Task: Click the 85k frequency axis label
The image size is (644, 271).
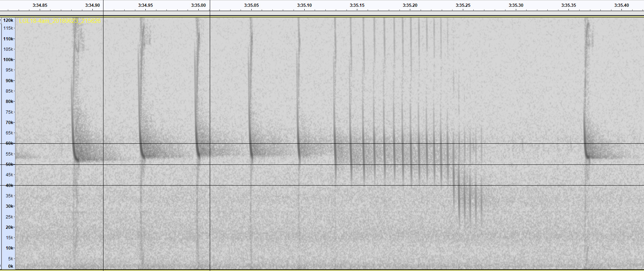Action: [x=9, y=91]
